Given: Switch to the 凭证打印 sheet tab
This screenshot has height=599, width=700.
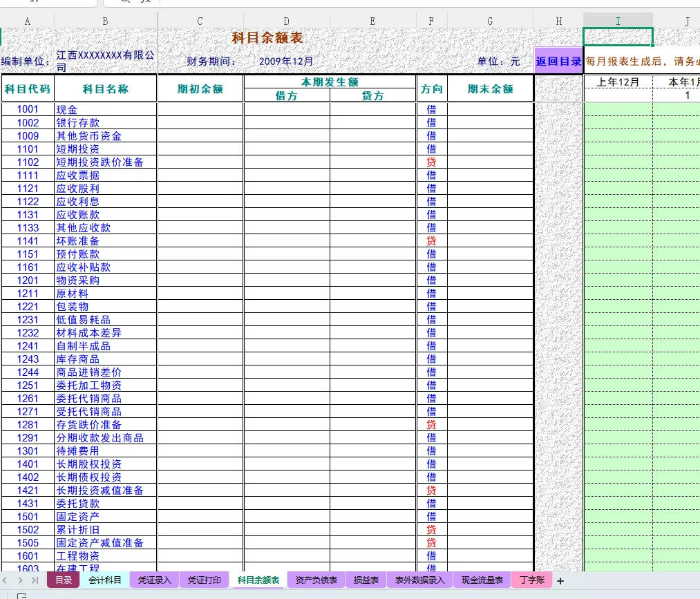Looking at the screenshot, I should click(204, 580).
